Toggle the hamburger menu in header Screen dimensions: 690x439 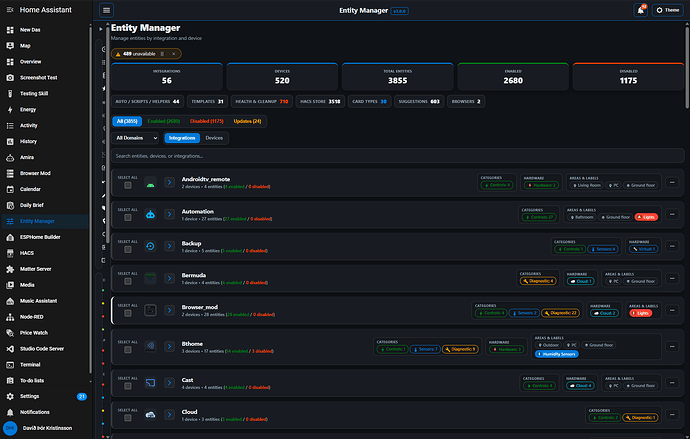coord(106,10)
